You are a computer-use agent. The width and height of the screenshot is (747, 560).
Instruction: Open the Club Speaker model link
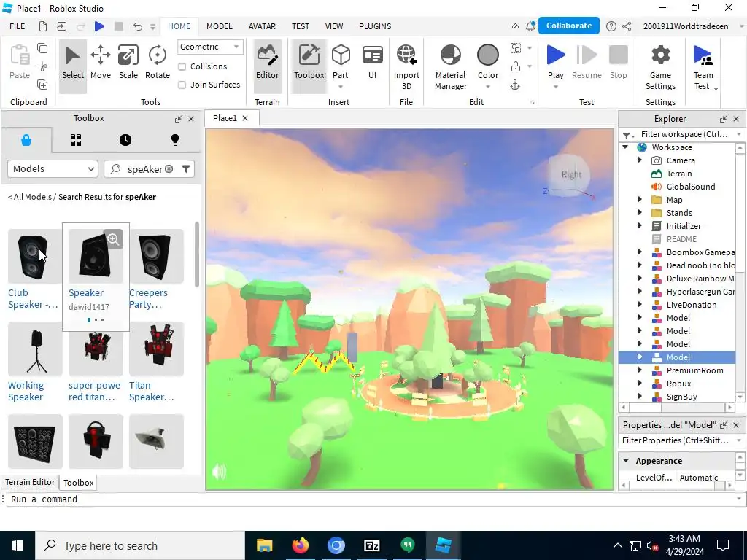[33, 298]
